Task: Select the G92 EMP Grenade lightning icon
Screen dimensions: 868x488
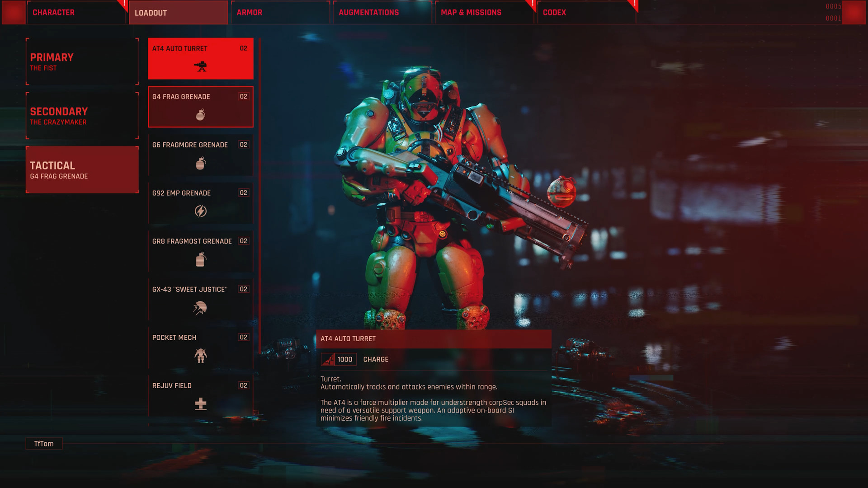Action: coord(201,211)
